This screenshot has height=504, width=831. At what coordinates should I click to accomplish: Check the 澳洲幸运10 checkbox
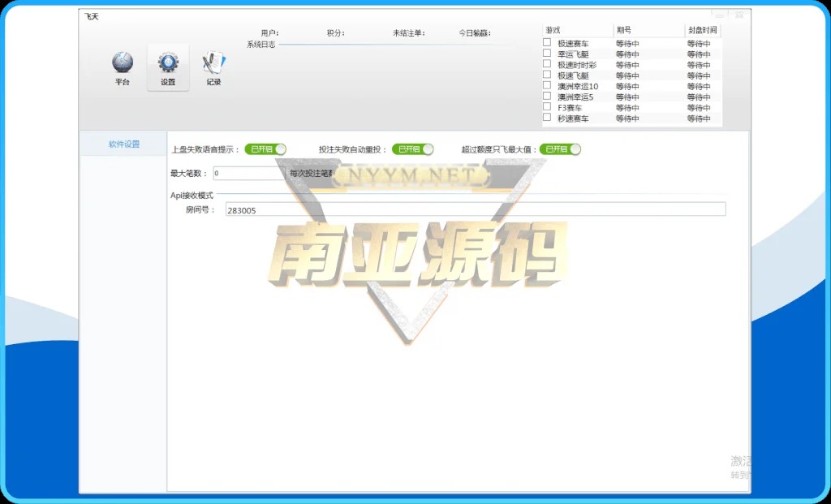547,85
